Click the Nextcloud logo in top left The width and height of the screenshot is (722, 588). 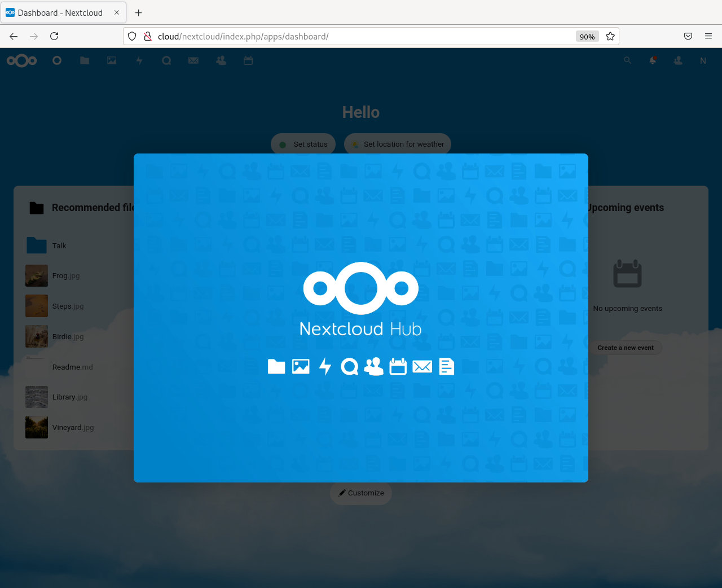[x=21, y=60]
